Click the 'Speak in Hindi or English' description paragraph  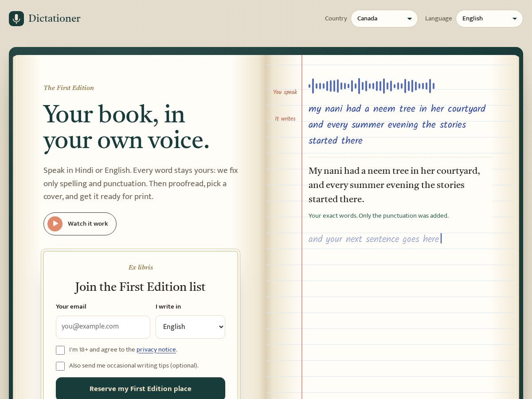coord(141,184)
